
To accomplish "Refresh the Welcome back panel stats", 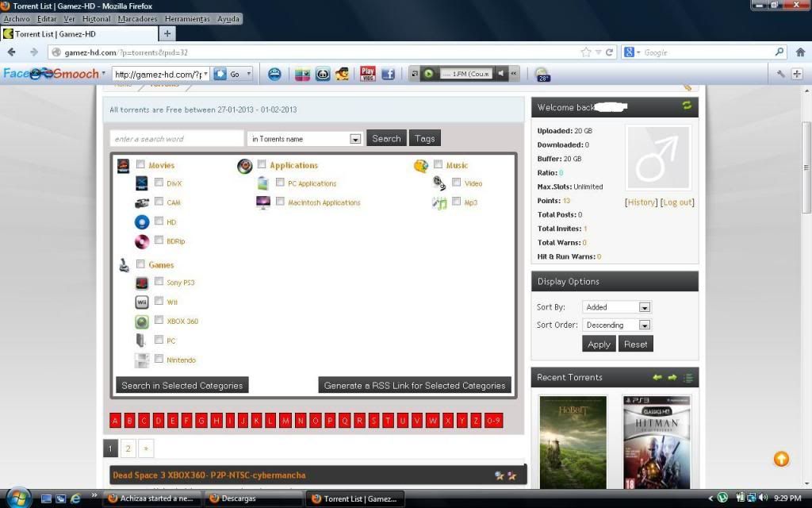I will click(x=687, y=106).
